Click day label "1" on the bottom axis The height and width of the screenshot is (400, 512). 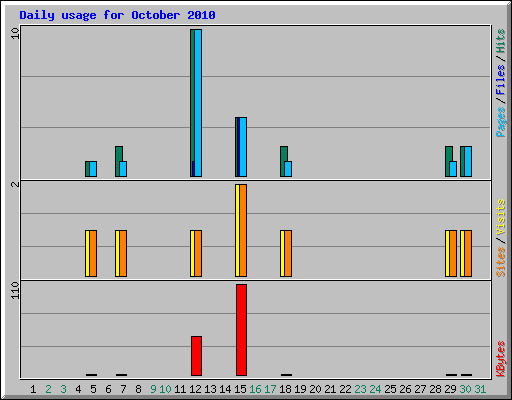pyautogui.click(x=33, y=389)
